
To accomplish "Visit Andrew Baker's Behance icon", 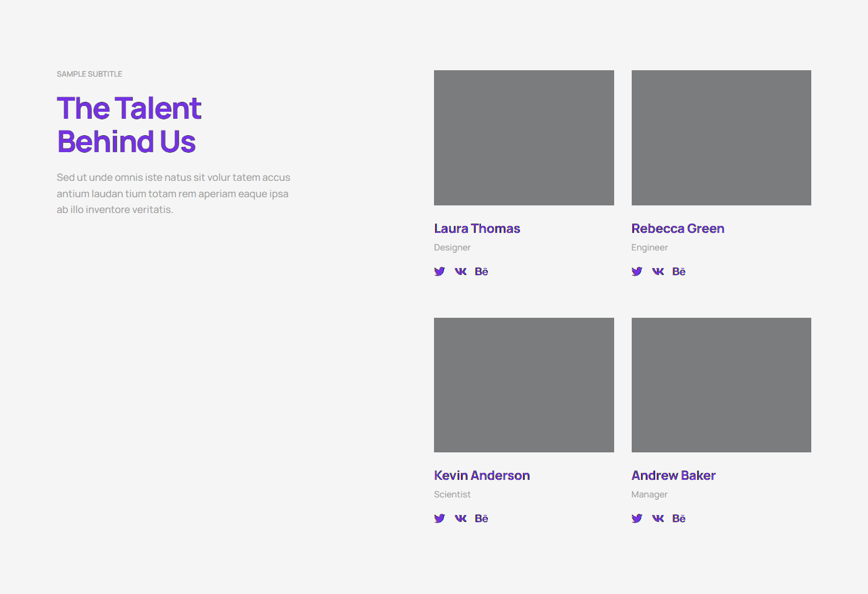I will coord(678,519).
